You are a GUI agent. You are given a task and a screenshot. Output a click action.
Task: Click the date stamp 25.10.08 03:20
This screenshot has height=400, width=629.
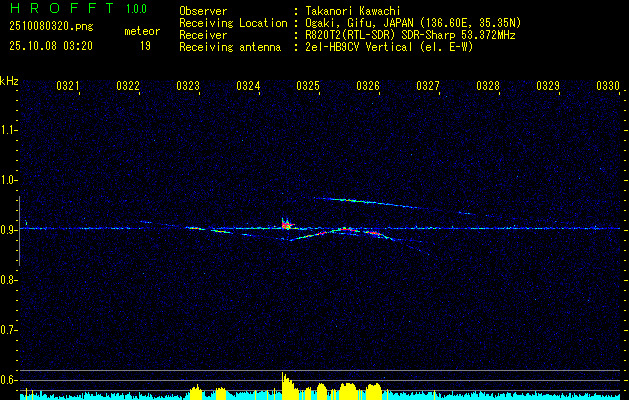click(x=51, y=46)
